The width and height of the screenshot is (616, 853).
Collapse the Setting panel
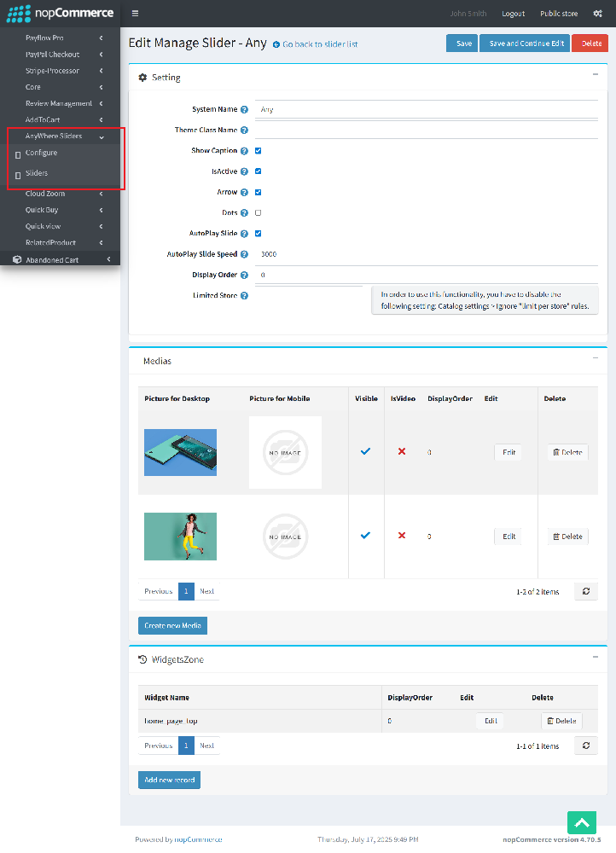[x=596, y=74]
